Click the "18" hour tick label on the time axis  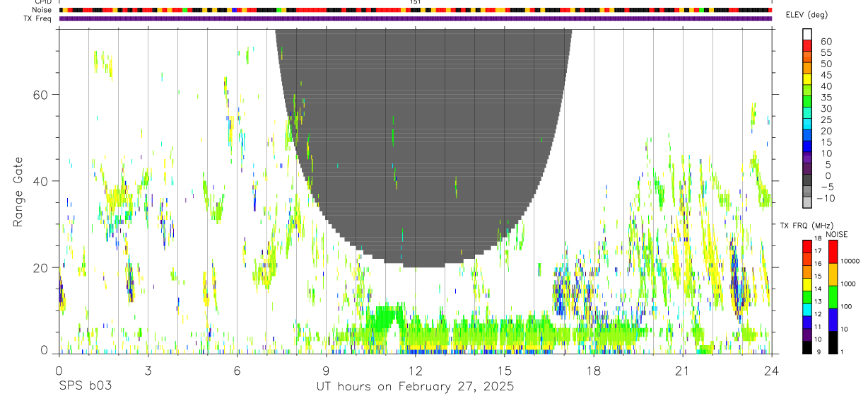593,371
